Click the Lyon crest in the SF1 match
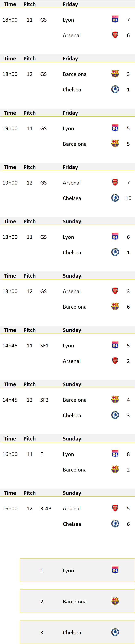Viewport: 135px width, 644px height. (115, 345)
